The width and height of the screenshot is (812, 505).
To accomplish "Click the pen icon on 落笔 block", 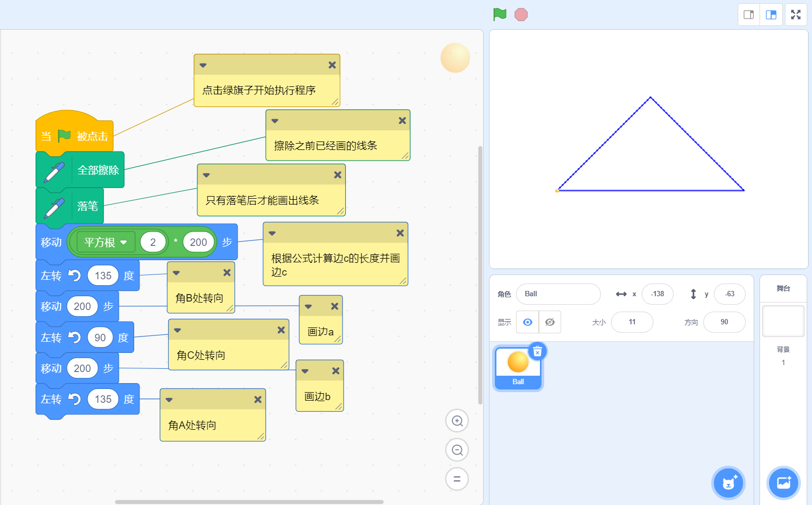I will click(x=54, y=208).
